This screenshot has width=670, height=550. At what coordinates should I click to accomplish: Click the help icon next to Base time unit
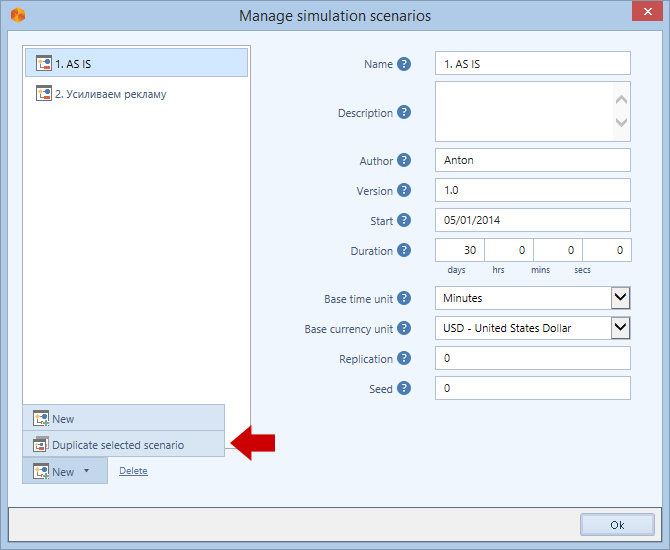pos(404,298)
